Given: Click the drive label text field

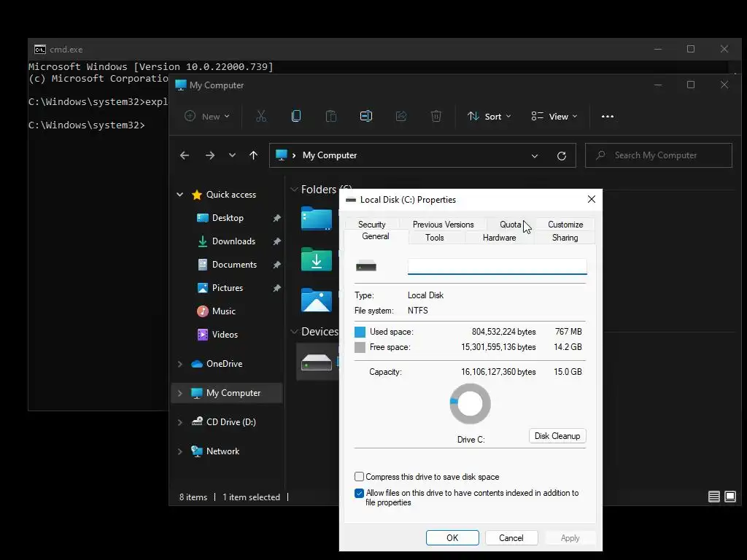Looking at the screenshot, I should (497, 267).
